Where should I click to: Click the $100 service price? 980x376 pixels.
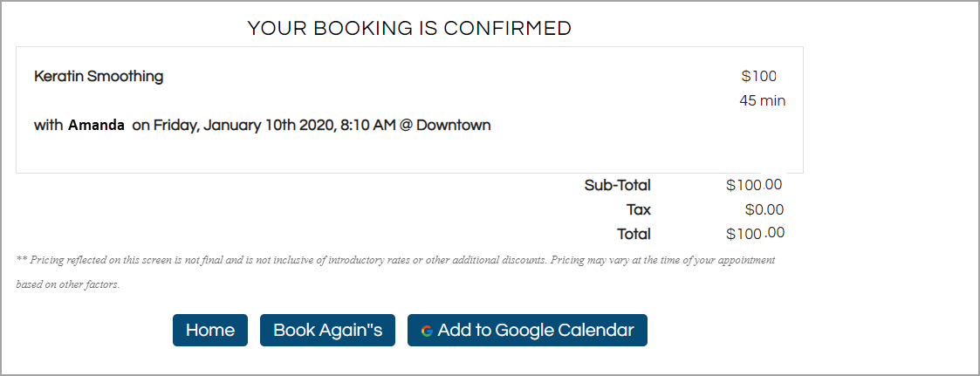pos(758,76)
